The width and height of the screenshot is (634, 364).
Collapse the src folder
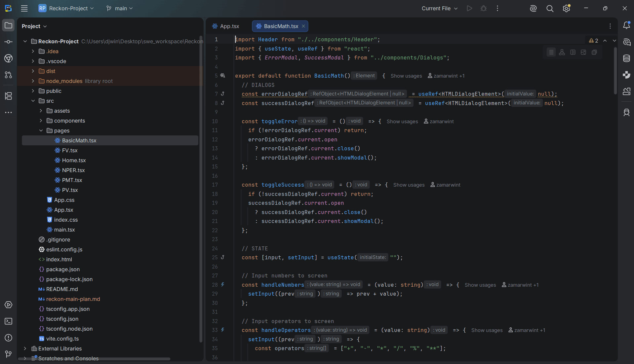coord(33,101)
